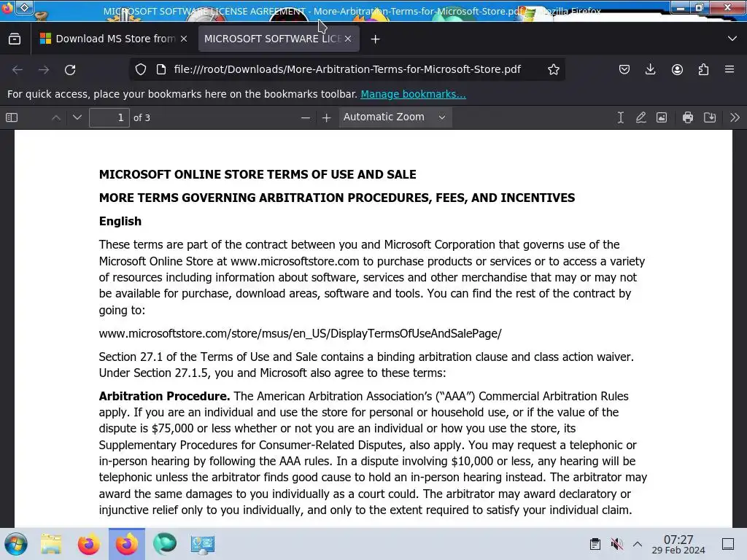This screenshot has width=747, height=560.
Task: Go to next PDF page
Action: (77, 117)
